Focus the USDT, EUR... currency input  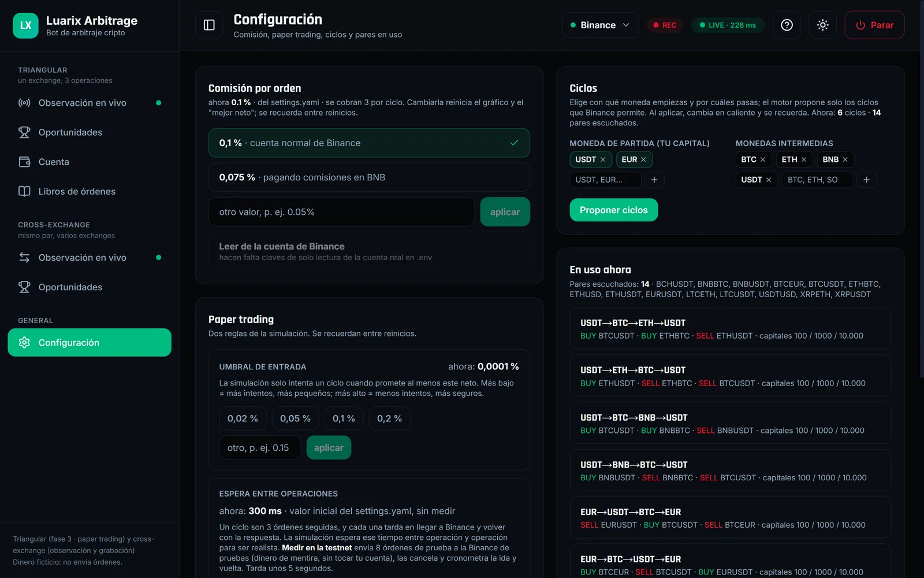605,180
